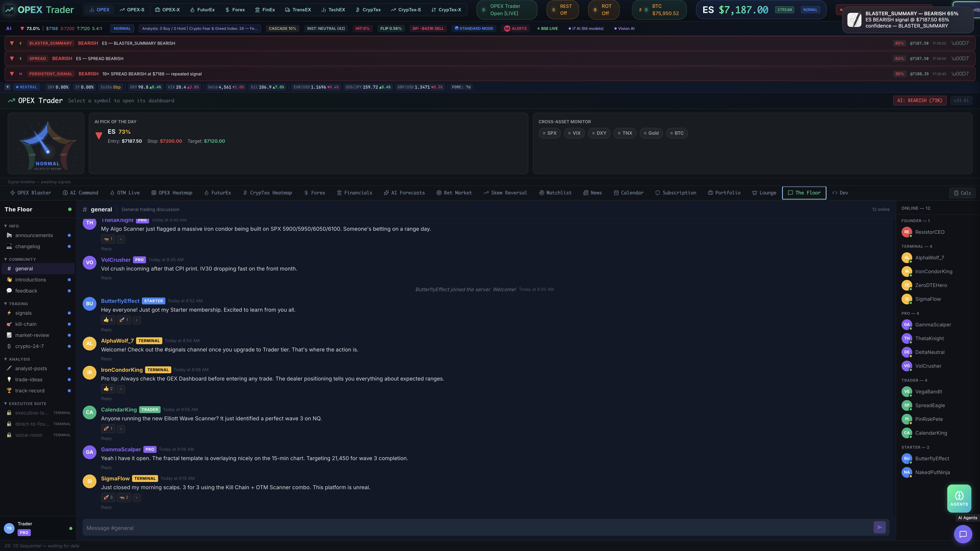Screen dimensions: 980x551
Task: Click VolCrusher's avatar beside the Vol crush message
Action: (x=89, y=263)
